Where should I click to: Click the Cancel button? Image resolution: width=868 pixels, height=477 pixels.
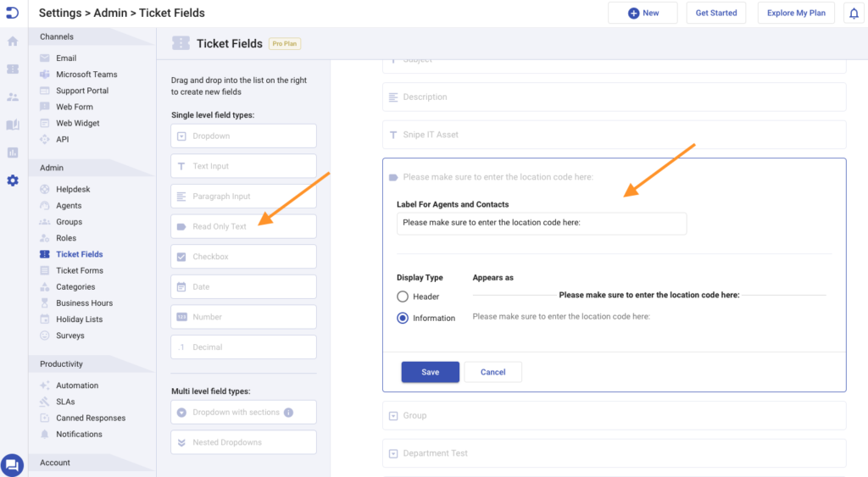tap(492, 372)
